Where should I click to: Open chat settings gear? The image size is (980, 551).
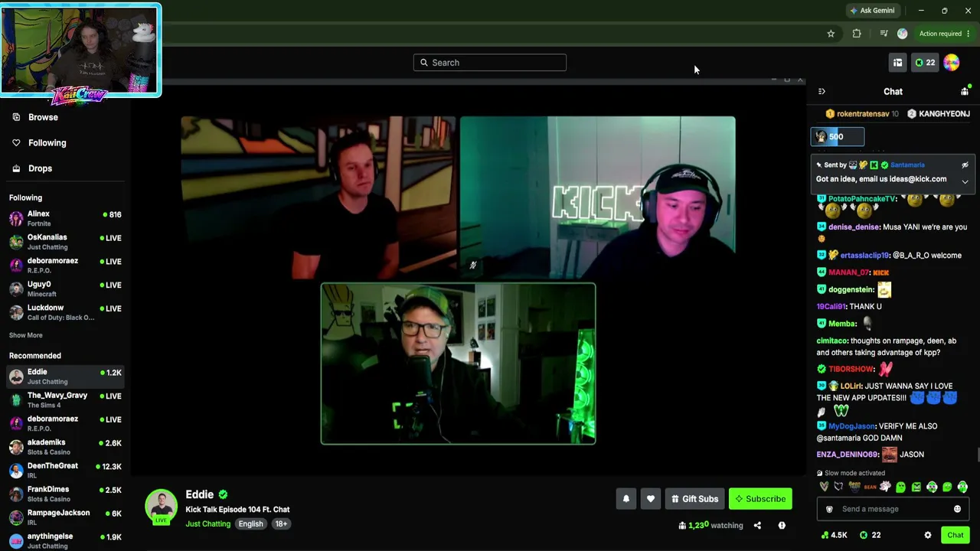pyautogui.click(x=928, y=535)
